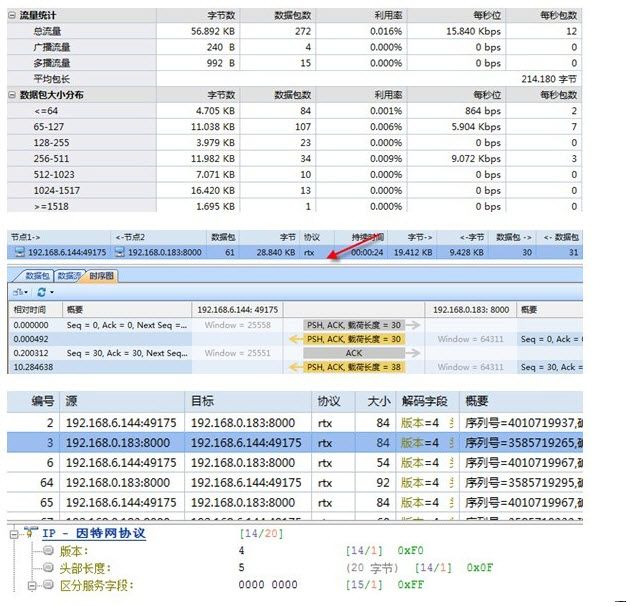Click the yellow PSH, ACK bar at 0.000492
The height and width of the screenshot is (606, 630).
(354, 339)
